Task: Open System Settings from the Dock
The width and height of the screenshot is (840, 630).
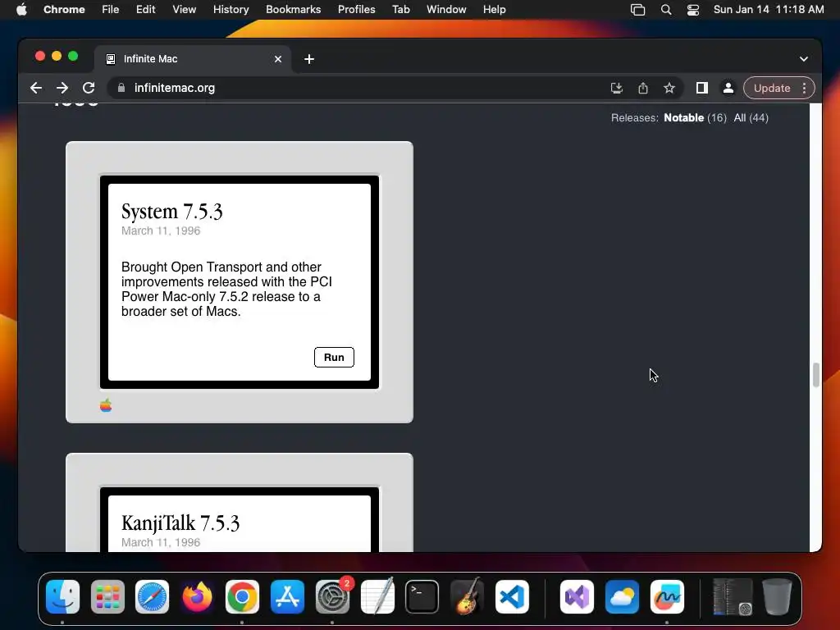Action: click(x=332, y=597)
